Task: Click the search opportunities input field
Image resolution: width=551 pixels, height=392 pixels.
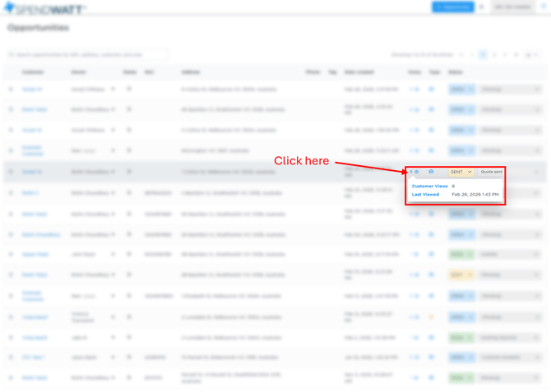Action: point(86,55)
